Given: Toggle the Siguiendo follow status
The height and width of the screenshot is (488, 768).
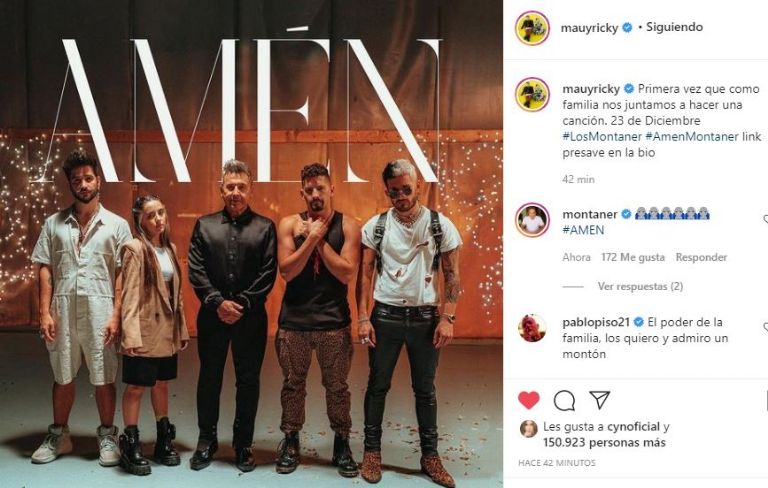Looking at the screenshot, I should point(674,27).
